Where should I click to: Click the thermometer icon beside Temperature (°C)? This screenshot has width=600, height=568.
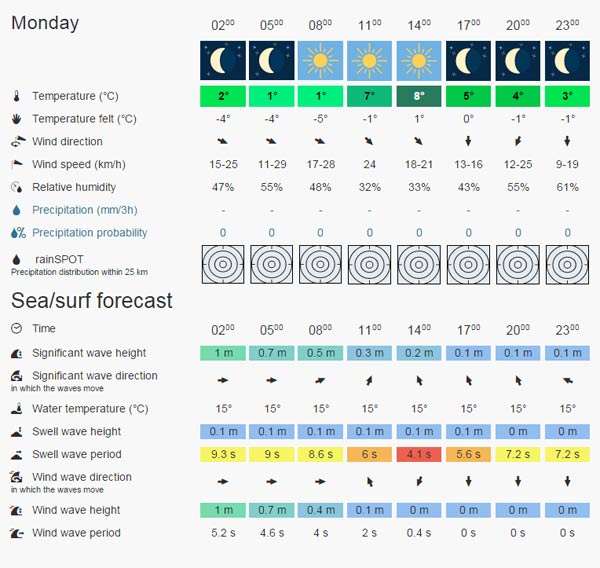click(16, 96)
